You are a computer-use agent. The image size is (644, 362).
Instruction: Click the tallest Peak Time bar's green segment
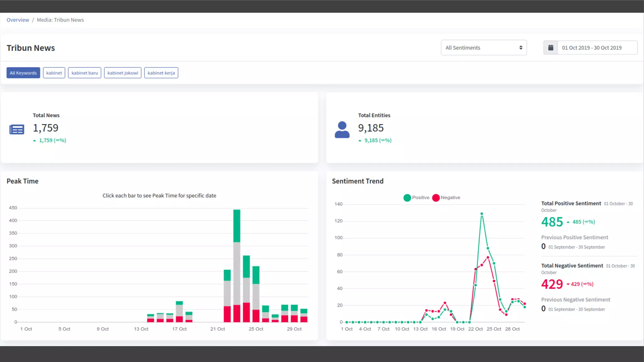237,226
